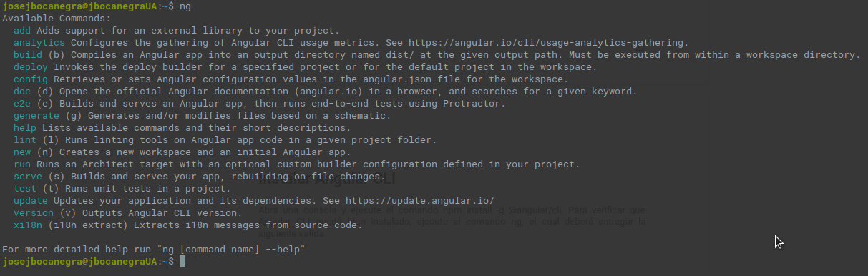Click the 'lint' command name

tap(25, 139)
